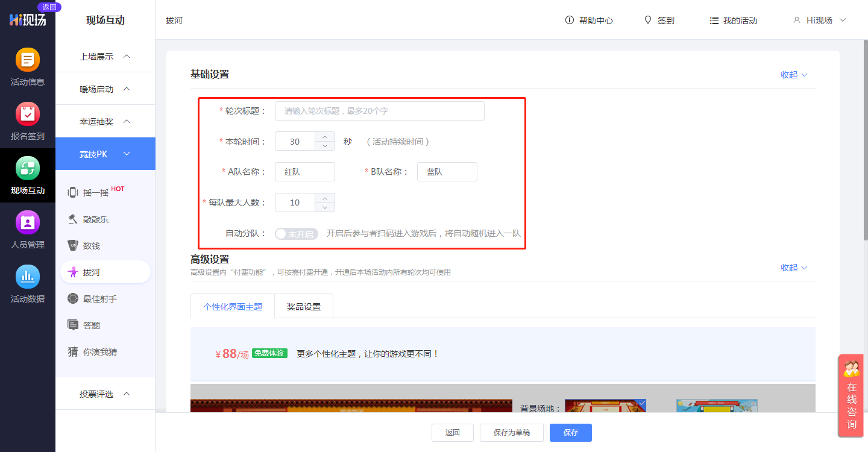Click the 轮次标题 input field
868x452 pixels.
379,111
